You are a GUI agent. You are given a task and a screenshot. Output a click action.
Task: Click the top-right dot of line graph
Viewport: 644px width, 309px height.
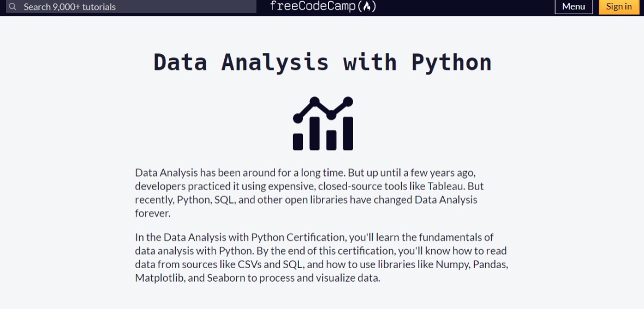tap(348, 101)
